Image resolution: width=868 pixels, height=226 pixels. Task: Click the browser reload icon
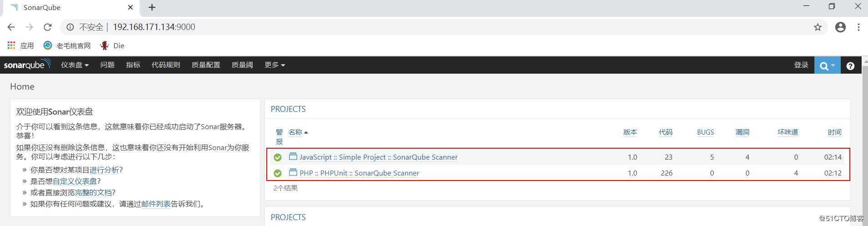[47, 27]
